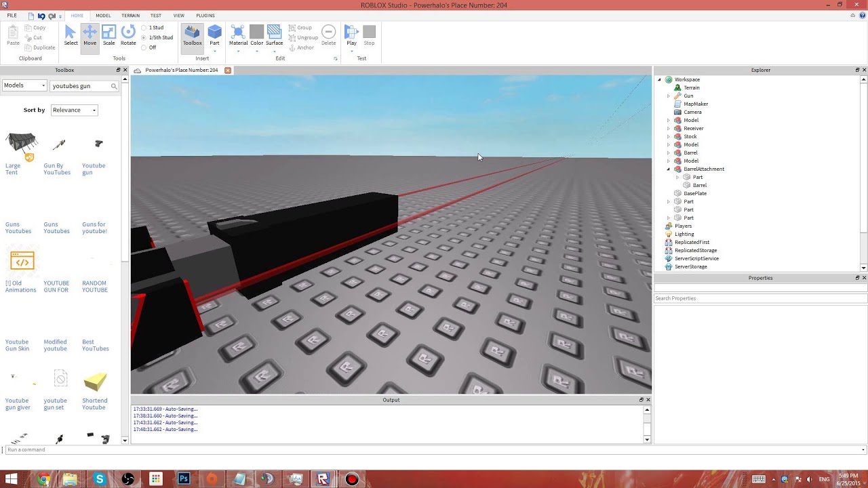Open the Windows Start menu
Viewport: 868px width, 488px height.
[12, 479]
